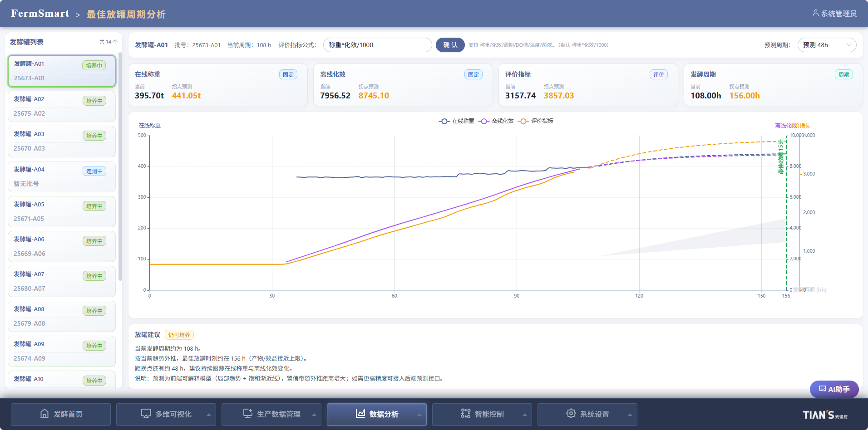Viewport: 868px width, 430px height.
Task: Click the user icon beside 系统管理员
Action: [815, 13]
